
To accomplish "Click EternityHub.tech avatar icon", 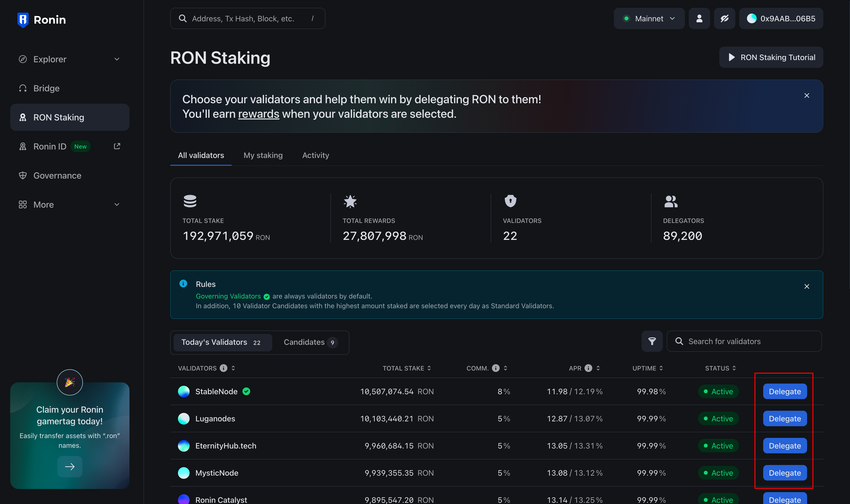I will pyautogui.click(x=184, y=446).
